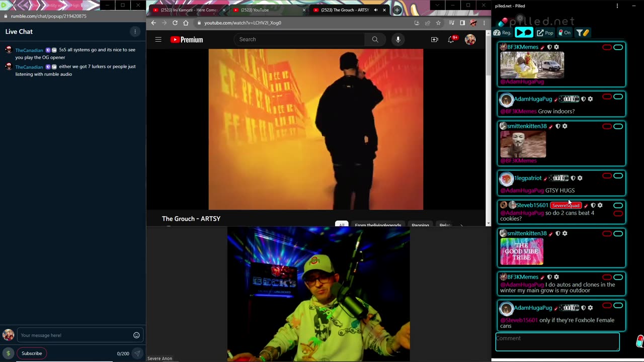Close the (2523) YouTube tab
This screenshot has height=362, width=644.
[x=304, y=10]
